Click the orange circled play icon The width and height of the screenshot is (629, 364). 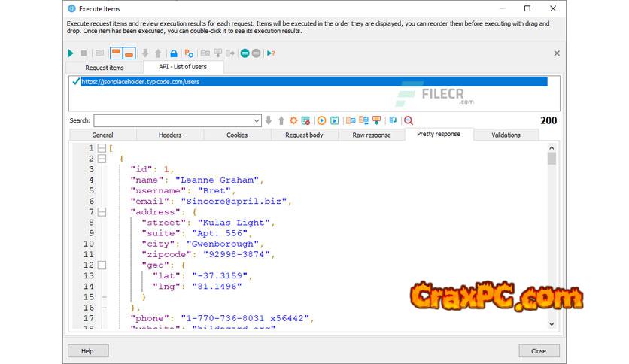click(321, 120)
